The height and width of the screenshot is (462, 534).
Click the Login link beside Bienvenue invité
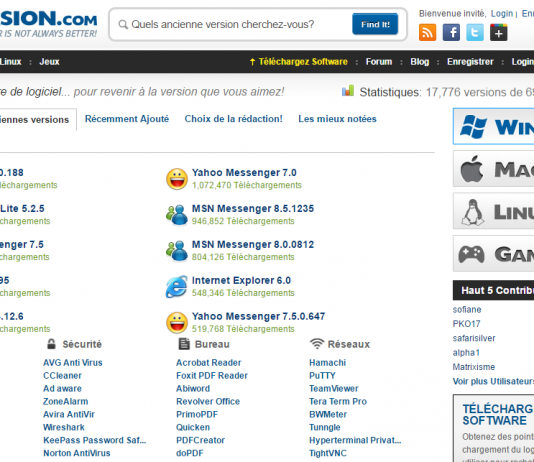tap(502, 14)
